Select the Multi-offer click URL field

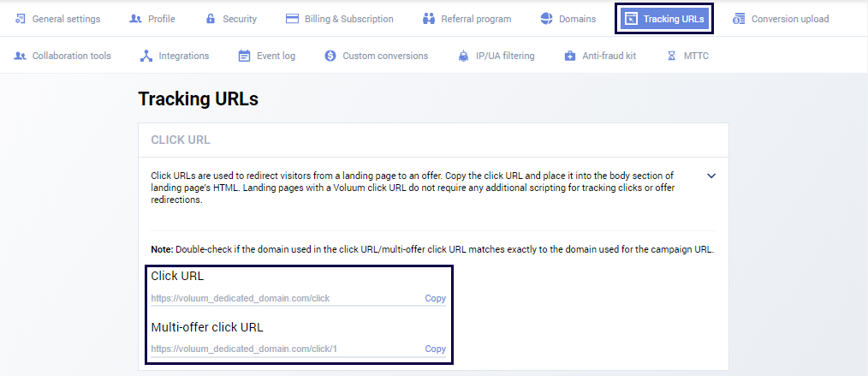click(x=282, y=349)
